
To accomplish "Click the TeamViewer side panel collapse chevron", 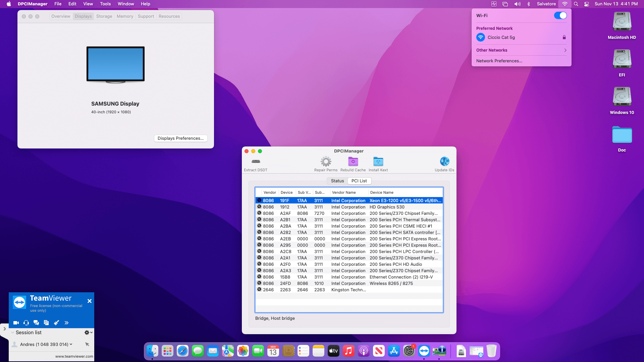I will (4, 329).
